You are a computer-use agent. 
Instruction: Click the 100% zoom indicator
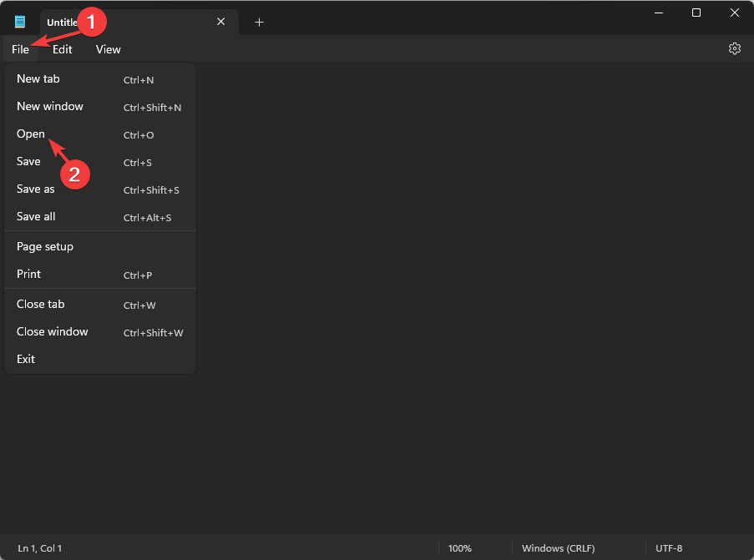pos(459,548)
